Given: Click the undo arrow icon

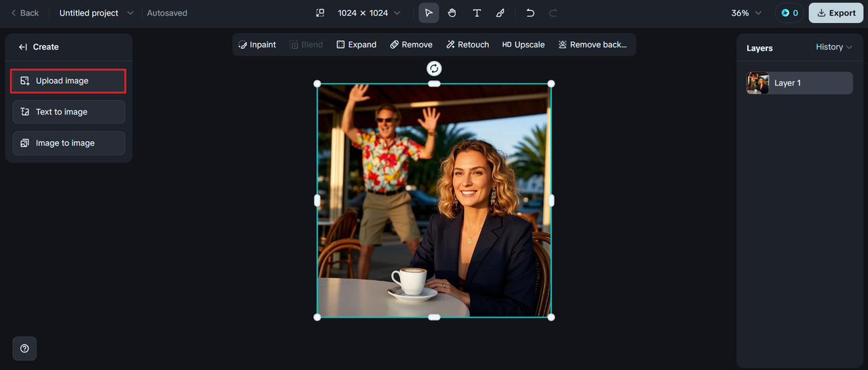Looking at the screenshot, I should point(530,13).
